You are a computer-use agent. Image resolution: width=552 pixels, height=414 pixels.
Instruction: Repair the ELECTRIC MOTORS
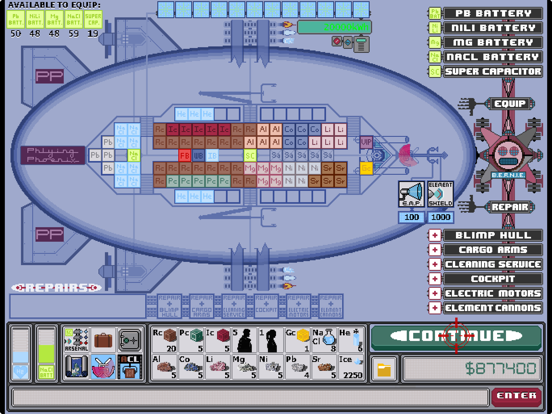point(493,293)
